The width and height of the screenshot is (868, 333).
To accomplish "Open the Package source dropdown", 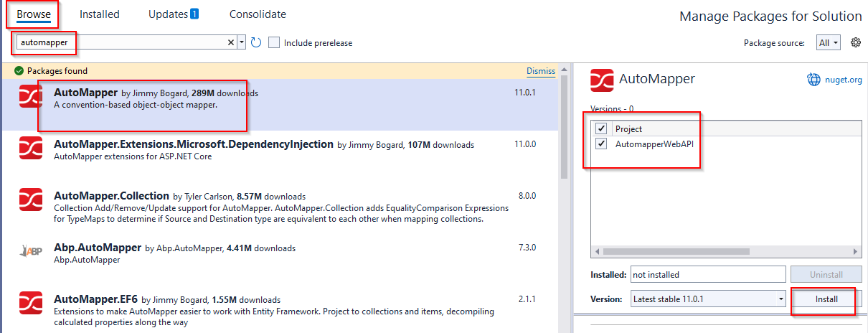I will pyautogui.click(x=829, y=43).
